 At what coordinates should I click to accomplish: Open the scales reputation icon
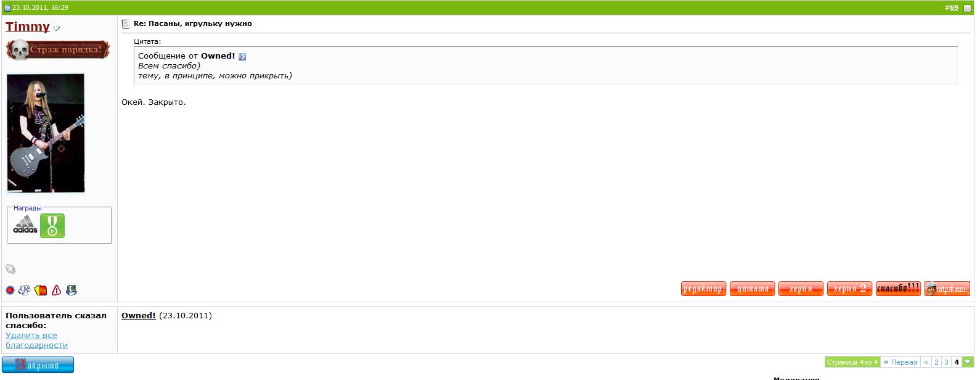click(x=24, y=290)
